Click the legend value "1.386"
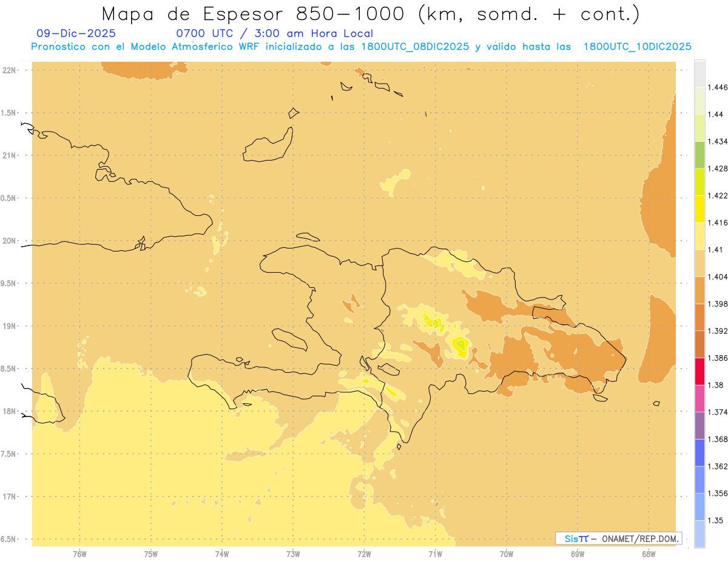 coord(719,358)
